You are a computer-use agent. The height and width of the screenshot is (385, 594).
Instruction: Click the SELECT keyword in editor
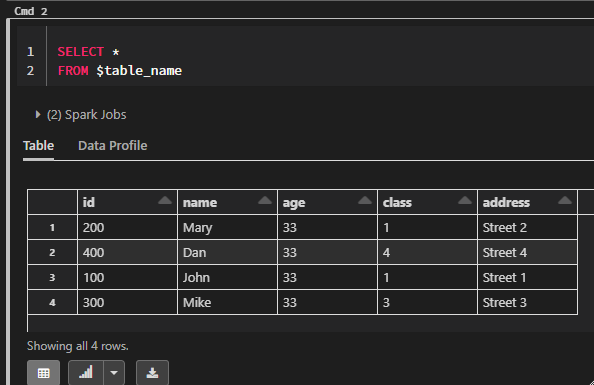[x=81, y=52]
